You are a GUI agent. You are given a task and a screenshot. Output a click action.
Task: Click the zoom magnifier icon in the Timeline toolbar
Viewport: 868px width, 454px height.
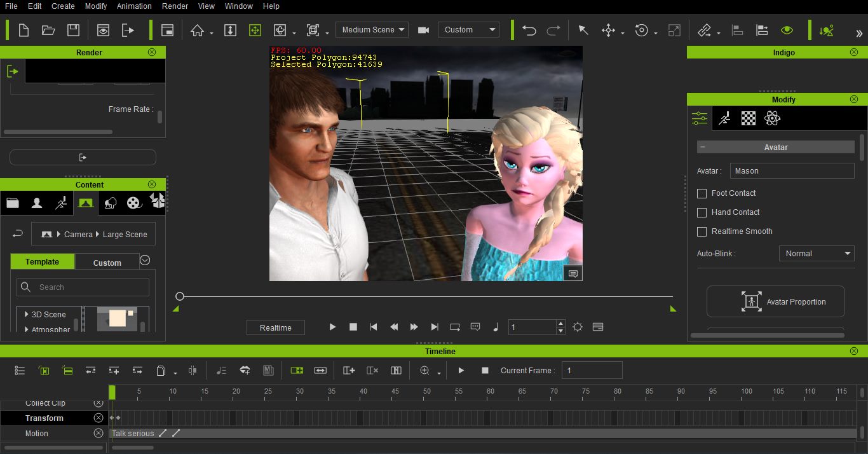point(424,370)
